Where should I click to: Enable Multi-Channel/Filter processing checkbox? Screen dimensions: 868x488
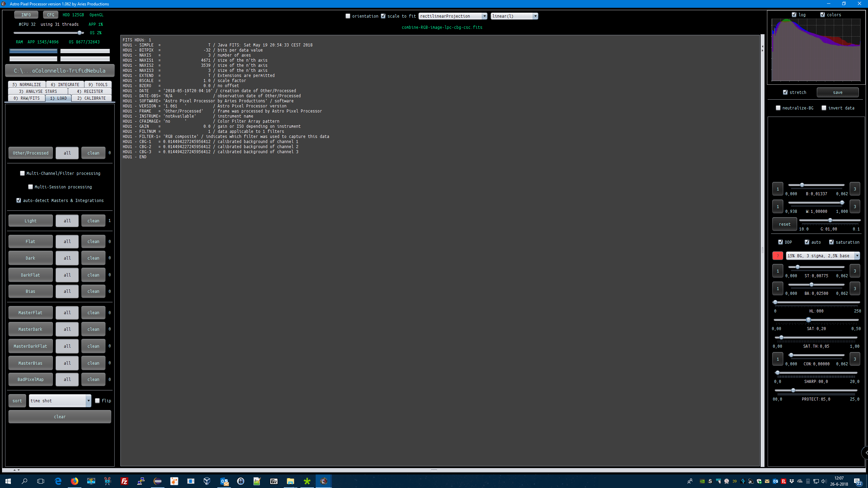22,173
